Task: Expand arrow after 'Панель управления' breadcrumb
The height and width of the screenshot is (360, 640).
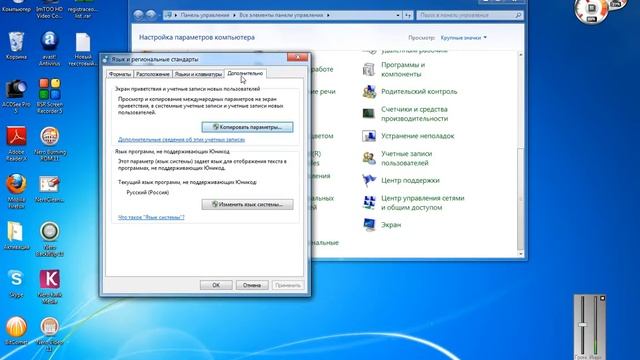Action: (x=234, y=15)
